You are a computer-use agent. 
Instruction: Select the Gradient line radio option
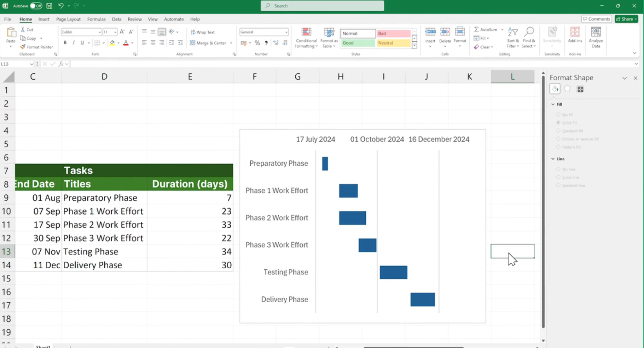coord(558,185)
